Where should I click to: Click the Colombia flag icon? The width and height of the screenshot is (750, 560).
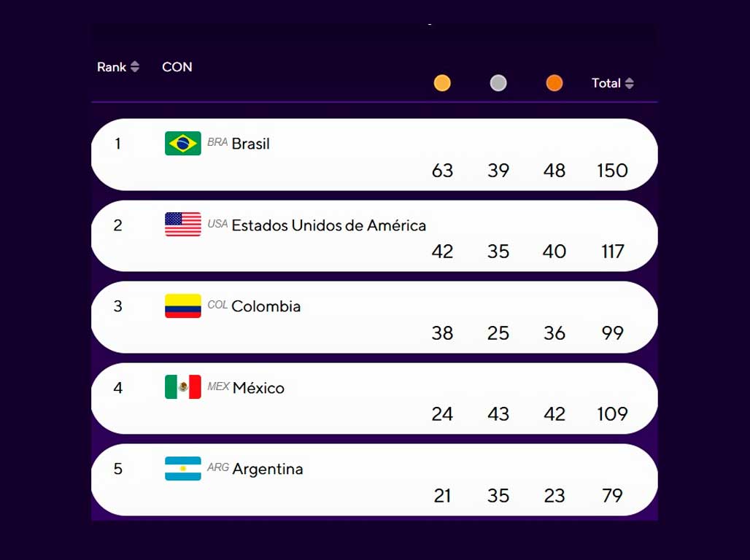click(x=183, y=306)
